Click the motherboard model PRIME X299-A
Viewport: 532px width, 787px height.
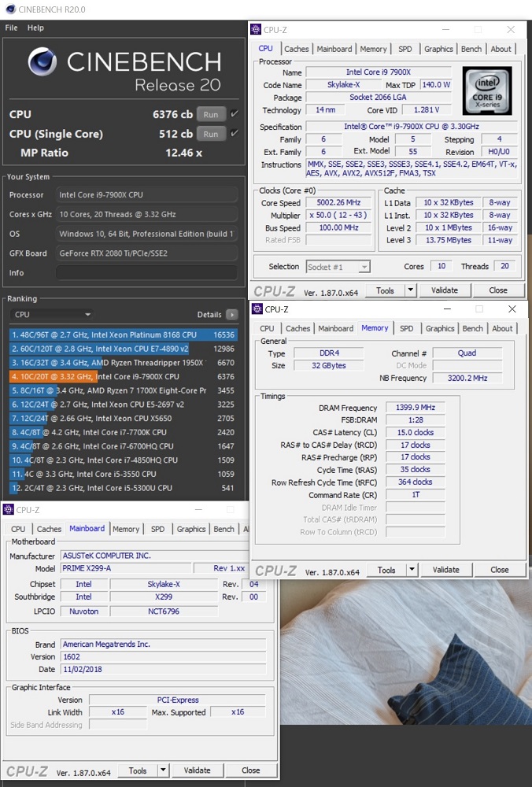click(x=127, y=568)
